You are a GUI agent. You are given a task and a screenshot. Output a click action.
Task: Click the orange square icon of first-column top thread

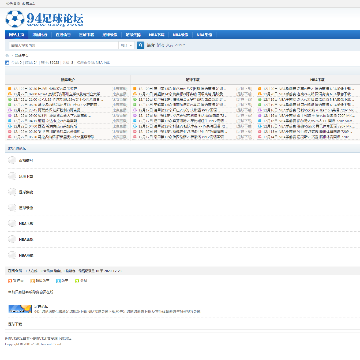click(x=9, y=89)
